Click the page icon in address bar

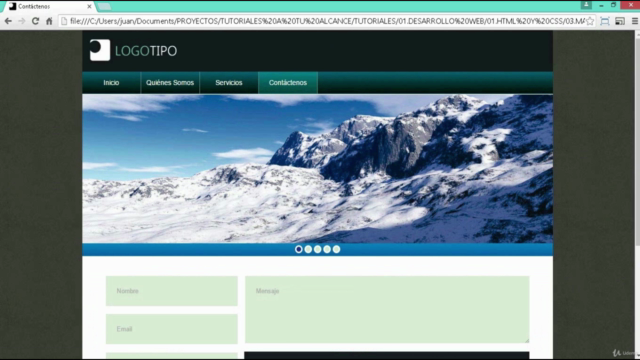click(64, 21)
